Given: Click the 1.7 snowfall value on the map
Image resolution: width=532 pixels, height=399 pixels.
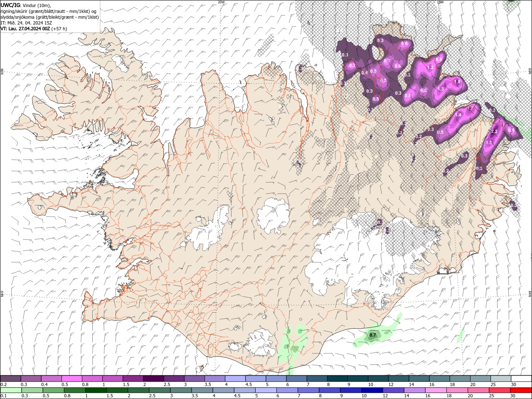Looking at the screenshot, I should (470, 108).
